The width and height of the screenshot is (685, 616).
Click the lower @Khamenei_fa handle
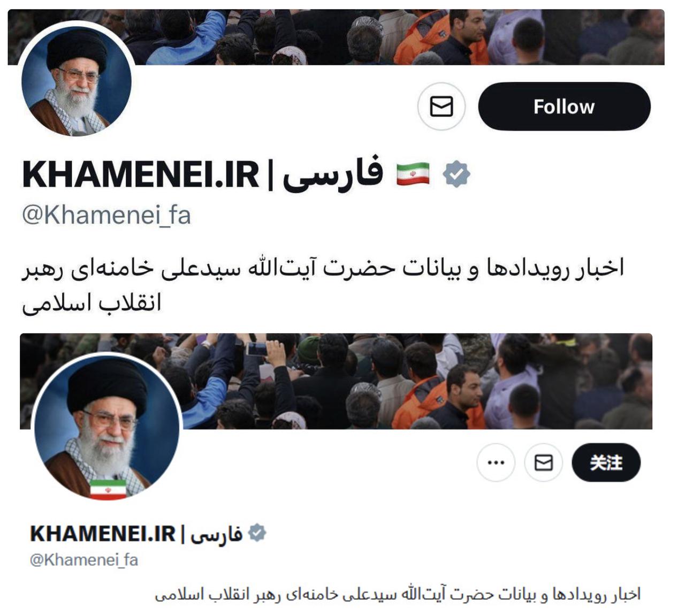point(84,560)
